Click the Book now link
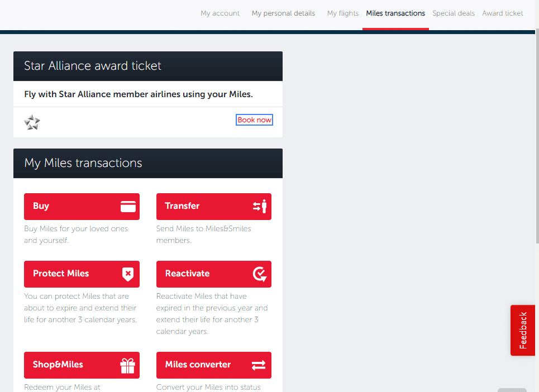Screen dimensions: 539x392 (255, 120)
